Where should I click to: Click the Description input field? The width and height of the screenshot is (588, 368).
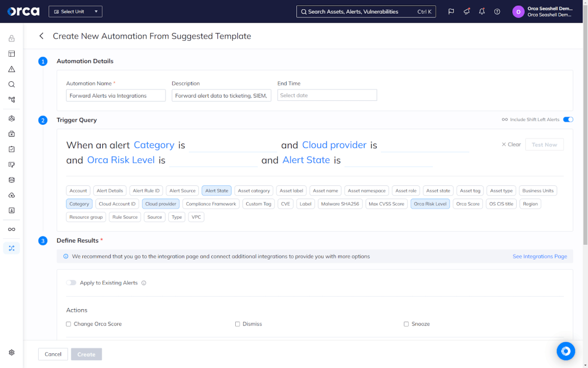[x=221, y=95]
